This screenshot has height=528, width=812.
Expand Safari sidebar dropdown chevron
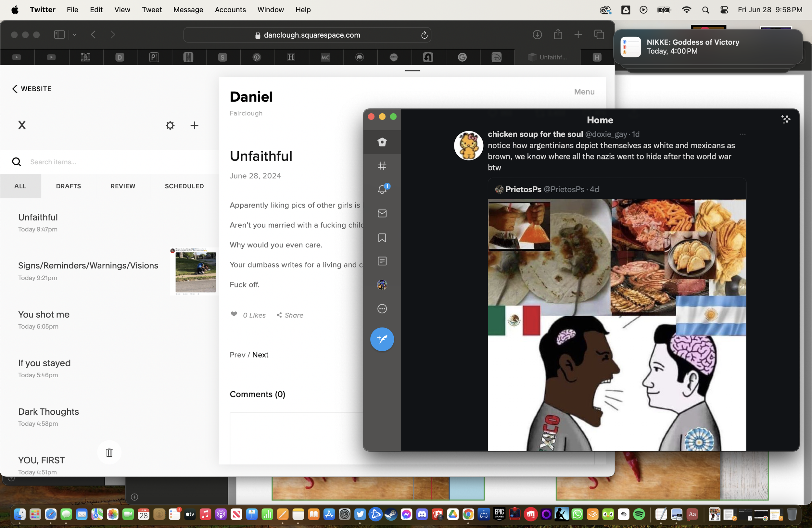(74, 34)
